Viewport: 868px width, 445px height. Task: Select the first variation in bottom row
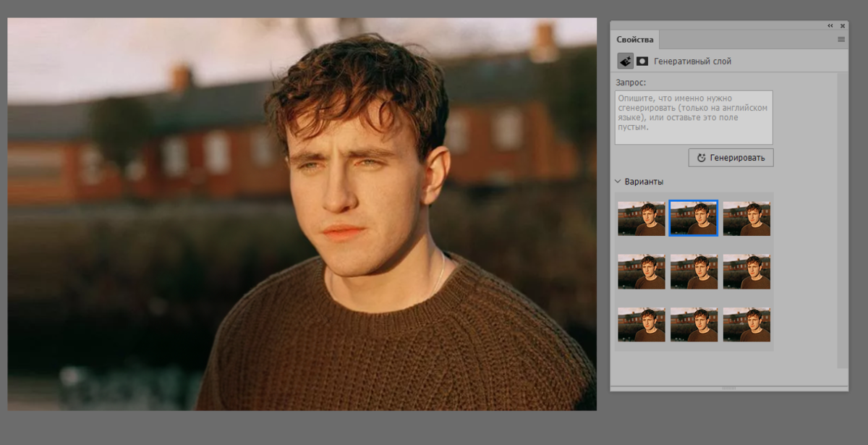pyautogui.click(x=642, y=324)
